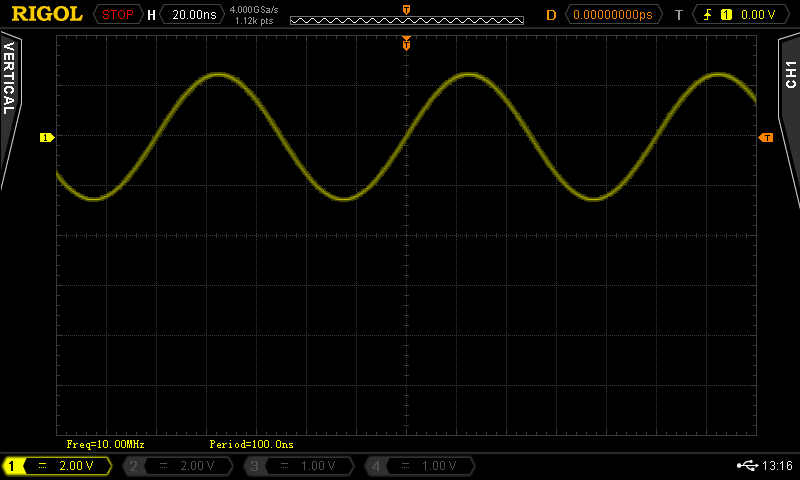This screenshot has width=800, height=480.
Task: Click the H horizontal label
Action: tap(151, 15)
